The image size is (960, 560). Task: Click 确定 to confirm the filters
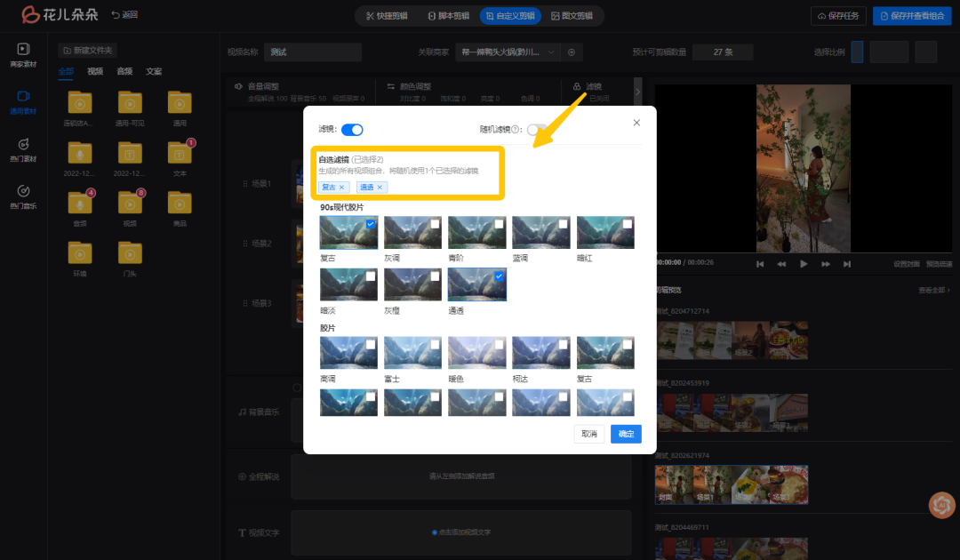click(626, 434)
